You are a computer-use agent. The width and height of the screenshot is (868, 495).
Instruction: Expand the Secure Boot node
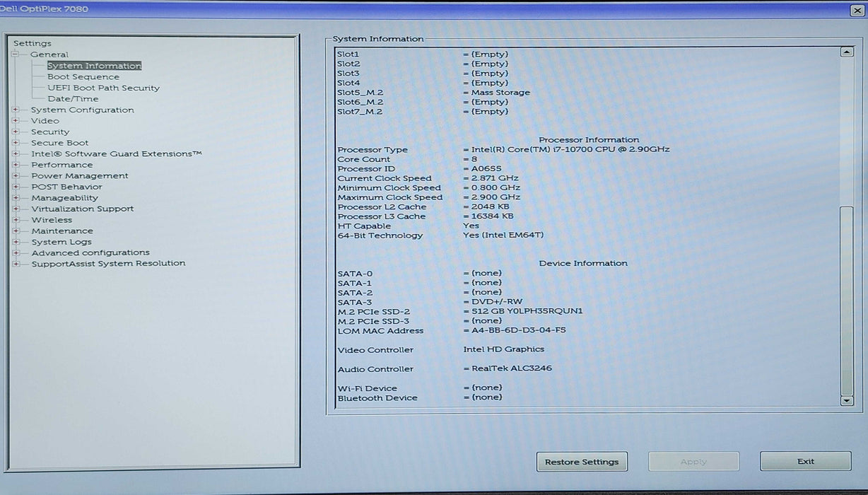coord(15,143)
